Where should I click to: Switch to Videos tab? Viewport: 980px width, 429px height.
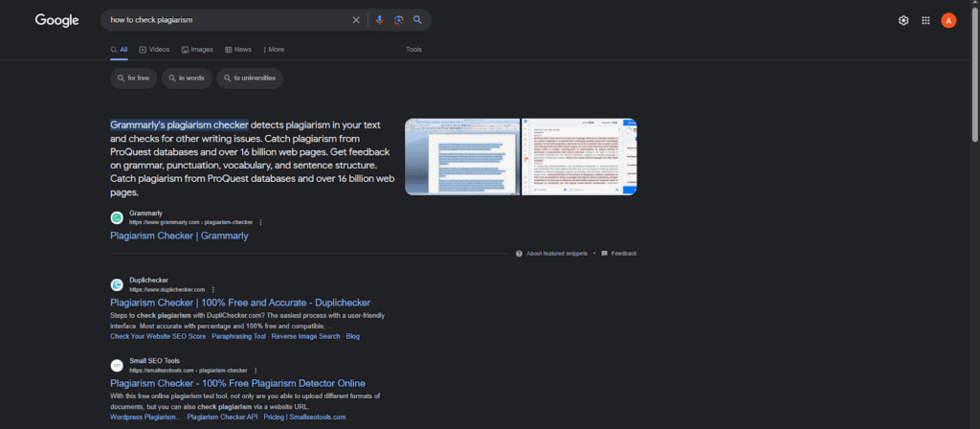(x=154, y=50)
